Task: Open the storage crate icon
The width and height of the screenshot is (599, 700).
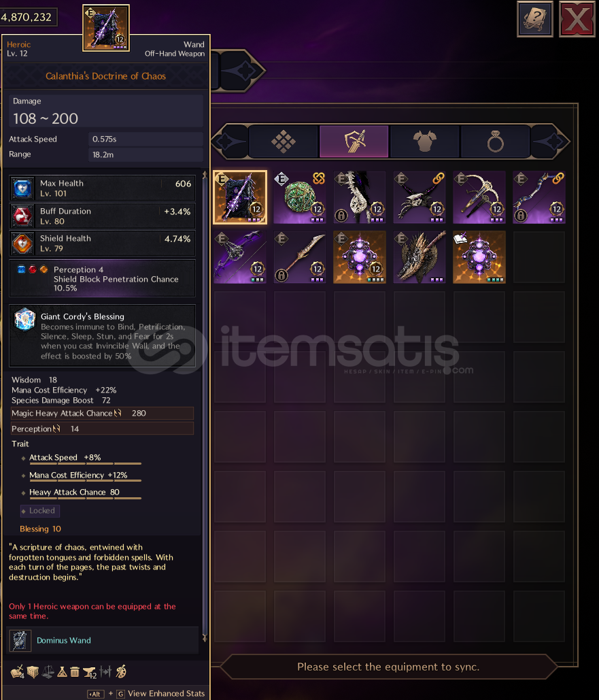Action: [x=33, y=671]
